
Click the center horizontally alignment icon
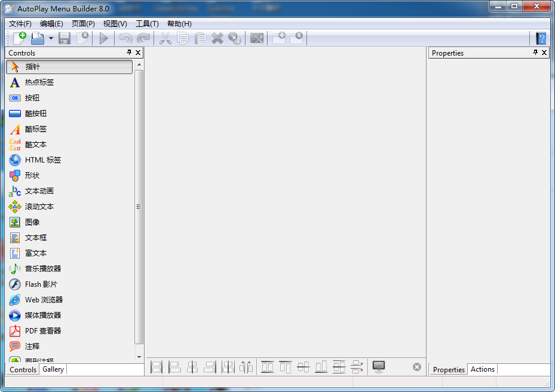coord(192,367)
